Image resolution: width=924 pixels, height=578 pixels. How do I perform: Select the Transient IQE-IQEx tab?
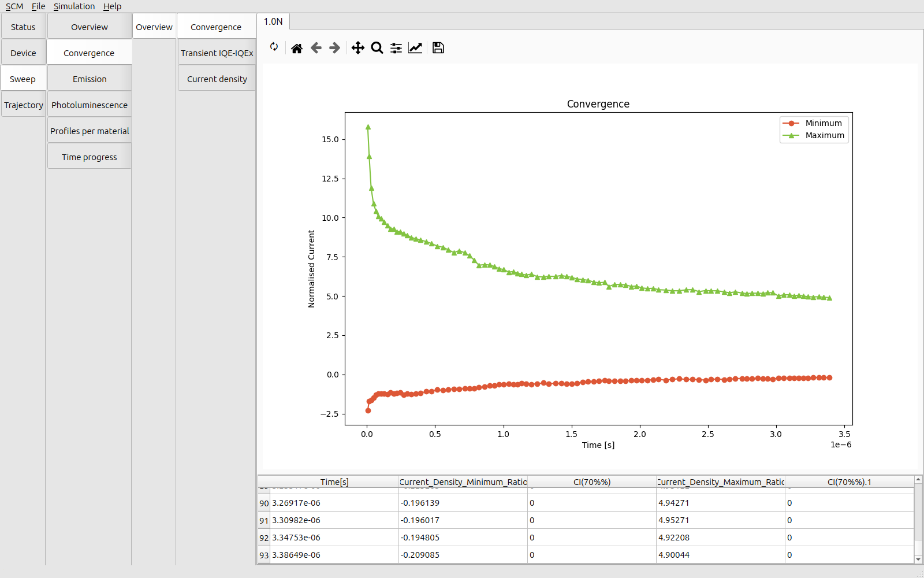pyautogui.click(x=217, y=53)
